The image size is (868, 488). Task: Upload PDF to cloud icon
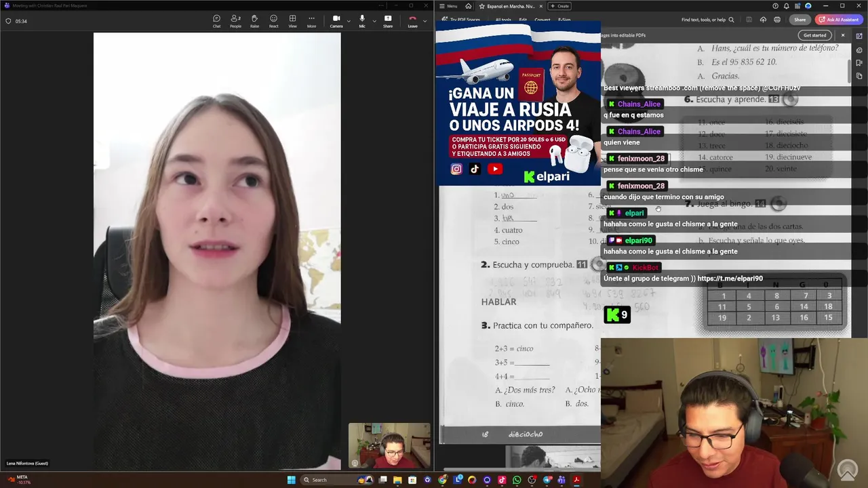pos(763,20)
